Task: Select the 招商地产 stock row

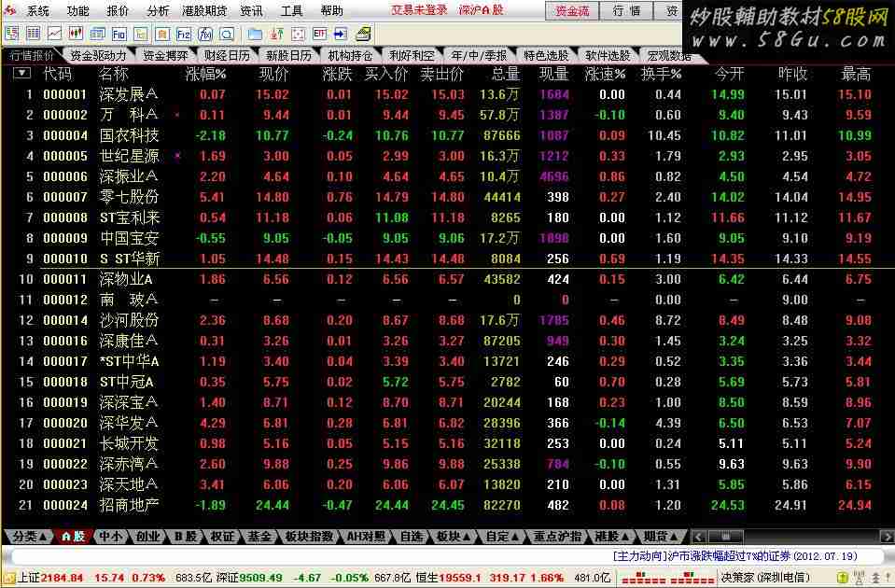Action: (448, 505)
